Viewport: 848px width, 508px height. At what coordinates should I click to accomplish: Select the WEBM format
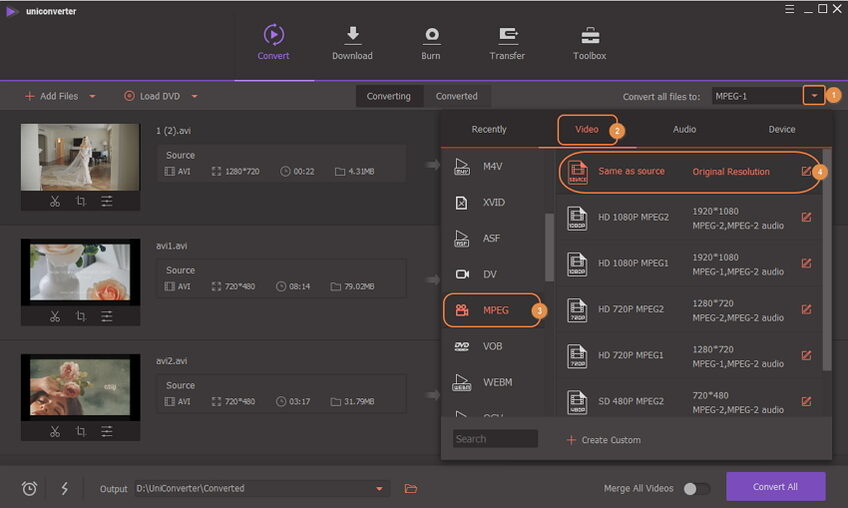[x=492, y=382]
